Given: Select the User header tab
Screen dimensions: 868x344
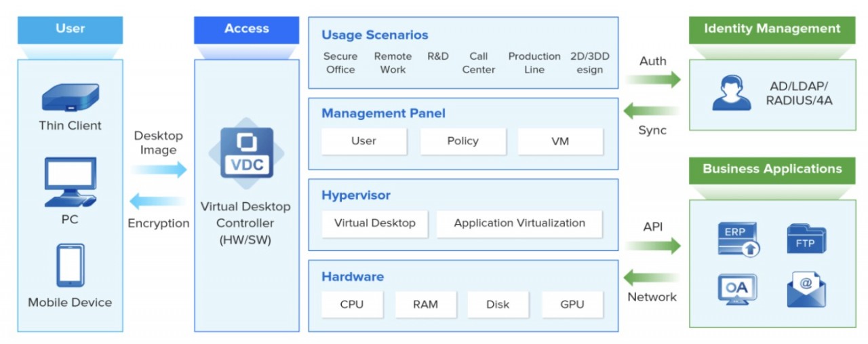Looking at the screenshot, I should 70,29.
